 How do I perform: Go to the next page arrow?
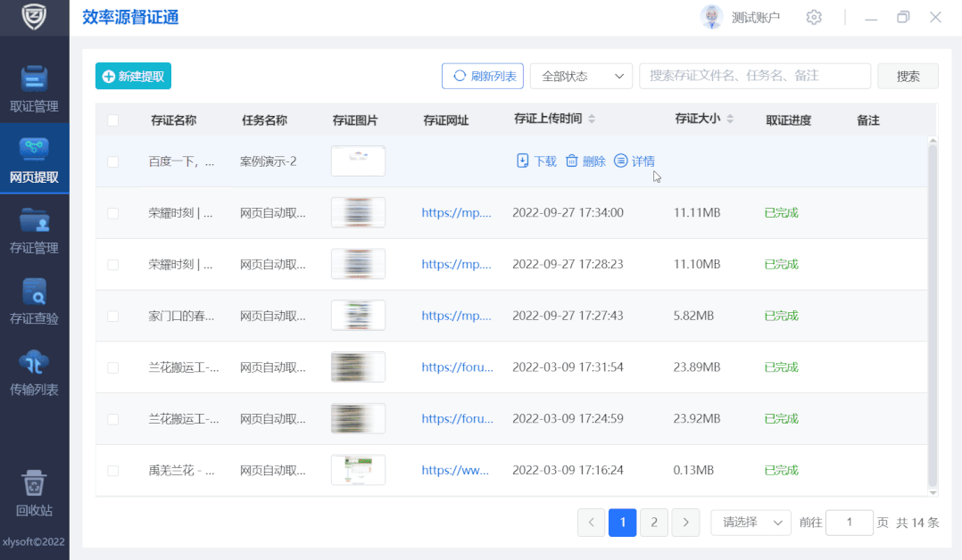point(685,523)
